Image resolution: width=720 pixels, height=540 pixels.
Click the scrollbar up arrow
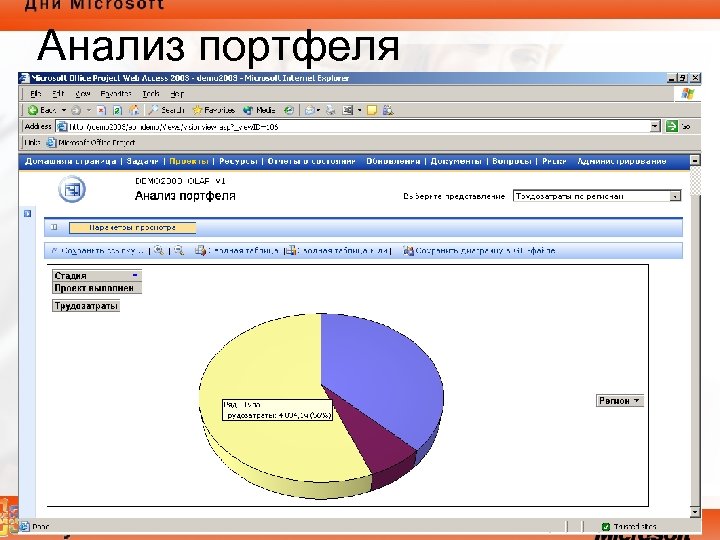click(x=695, y=160)
